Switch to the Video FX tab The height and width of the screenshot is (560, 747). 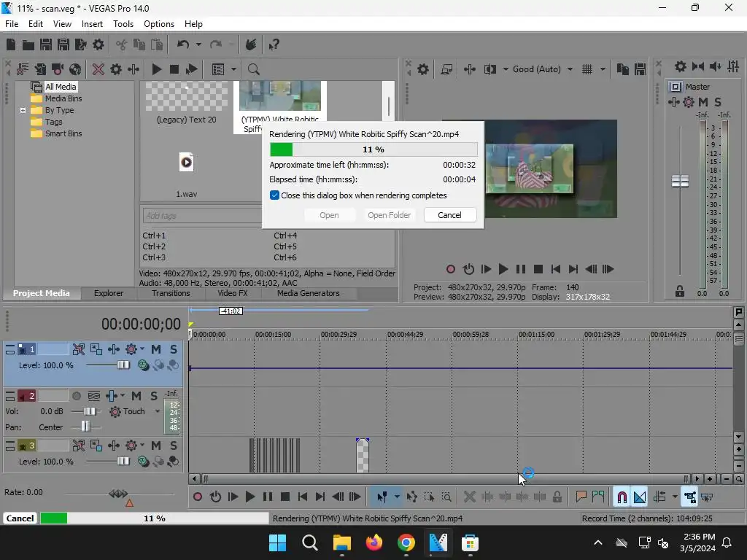(x=233, y=293)
